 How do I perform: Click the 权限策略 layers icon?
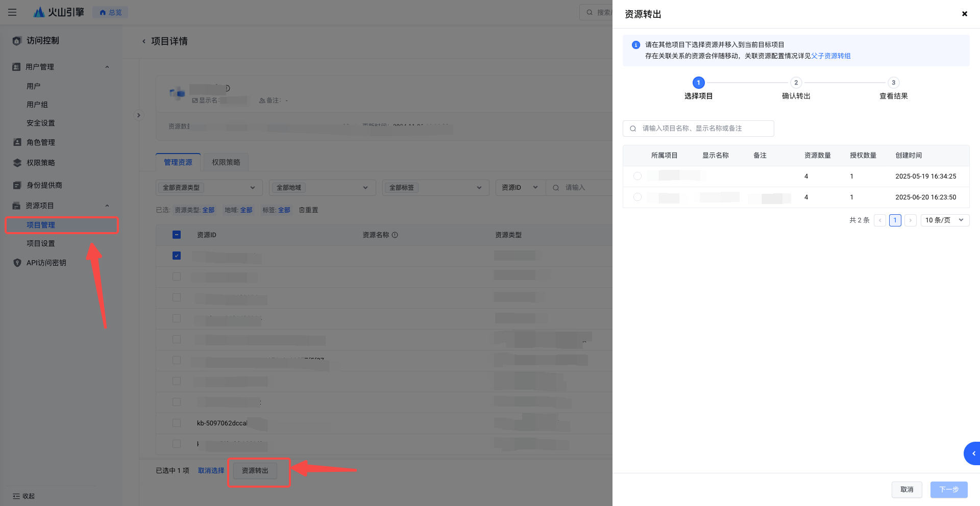17,163
